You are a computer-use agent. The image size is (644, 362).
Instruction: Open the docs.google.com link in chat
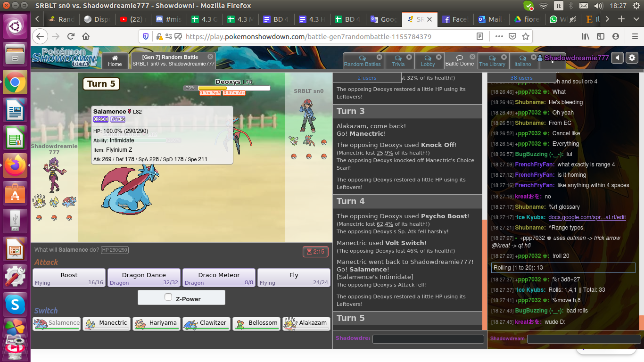[587, 217]
